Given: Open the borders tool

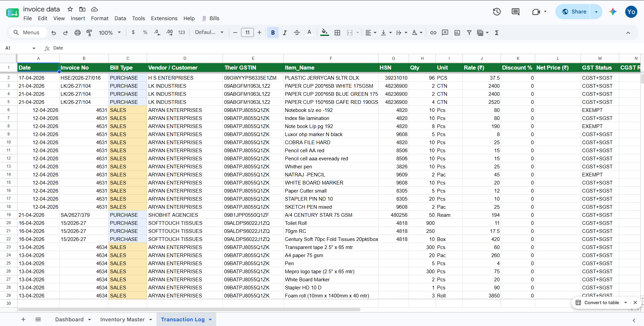Looking at the screenshot, I should tap(337, 33).
